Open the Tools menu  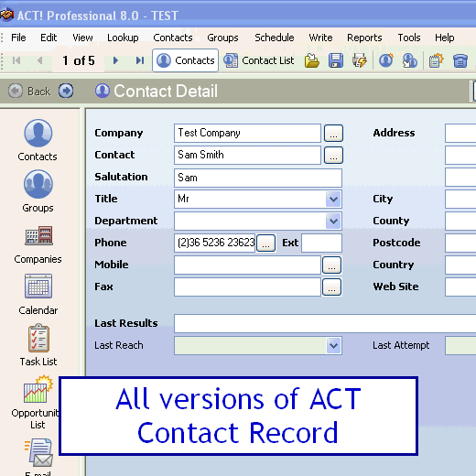click(409, 38)
